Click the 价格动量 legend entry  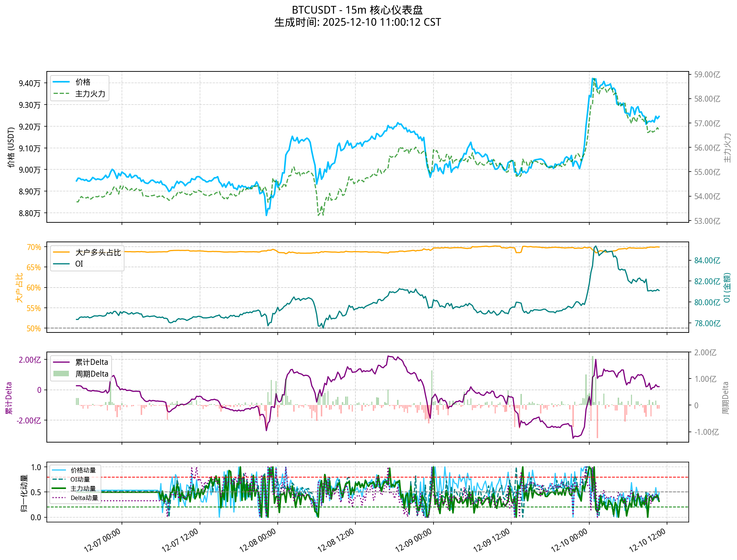(83, 470)
